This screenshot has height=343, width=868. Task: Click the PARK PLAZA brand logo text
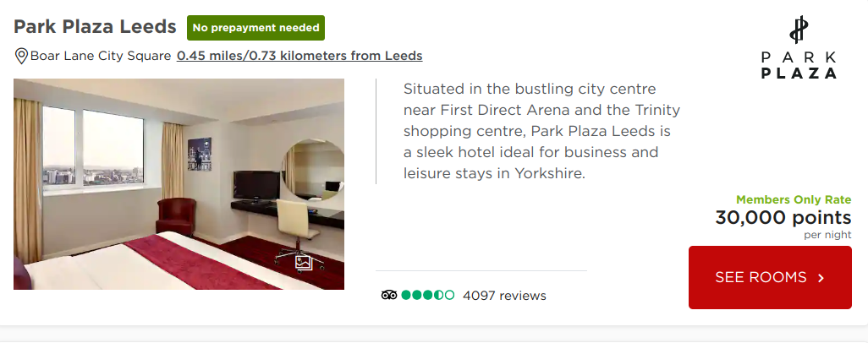[x=799, y=65]
